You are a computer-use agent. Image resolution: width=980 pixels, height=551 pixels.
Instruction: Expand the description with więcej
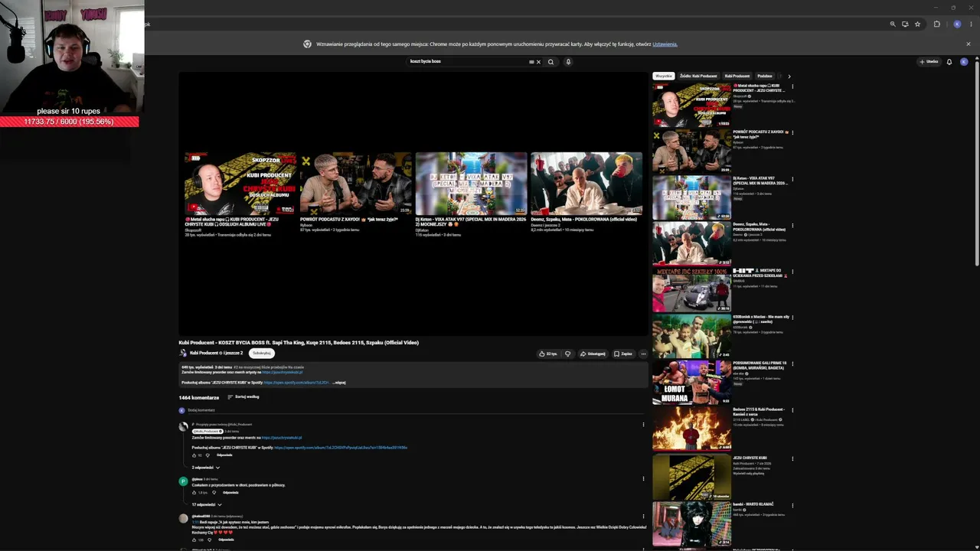tap(340, 383)
